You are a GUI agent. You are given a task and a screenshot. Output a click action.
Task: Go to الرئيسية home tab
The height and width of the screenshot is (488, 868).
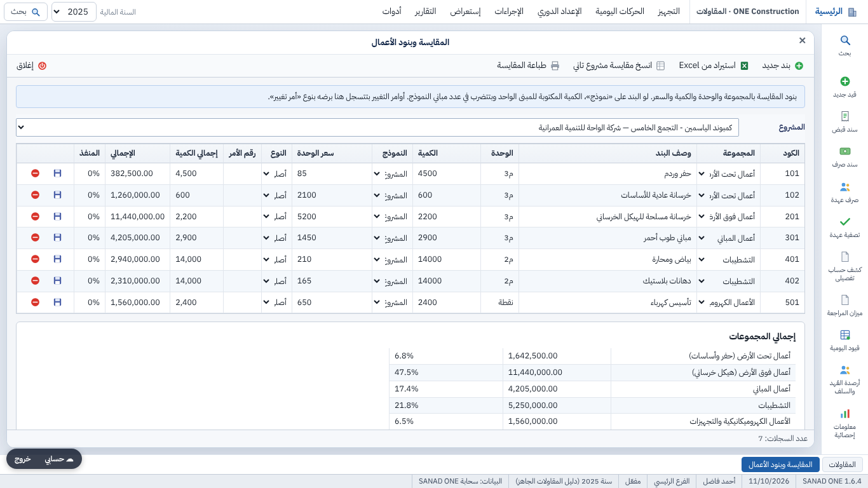pyautogui.click(x=835, y=11)
